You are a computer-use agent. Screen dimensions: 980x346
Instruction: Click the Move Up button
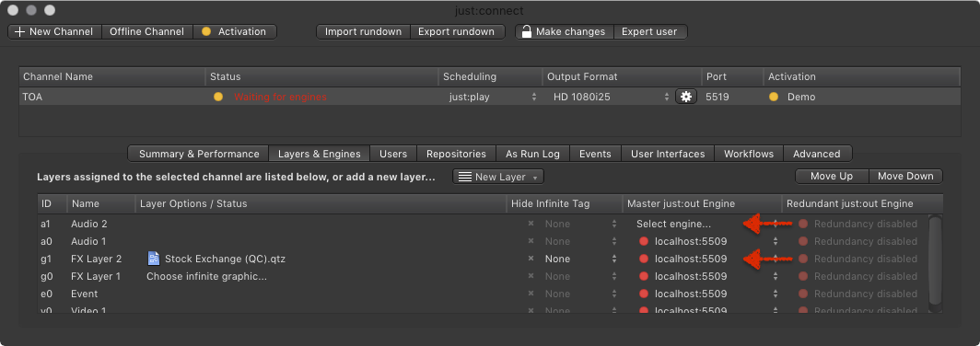832,177
